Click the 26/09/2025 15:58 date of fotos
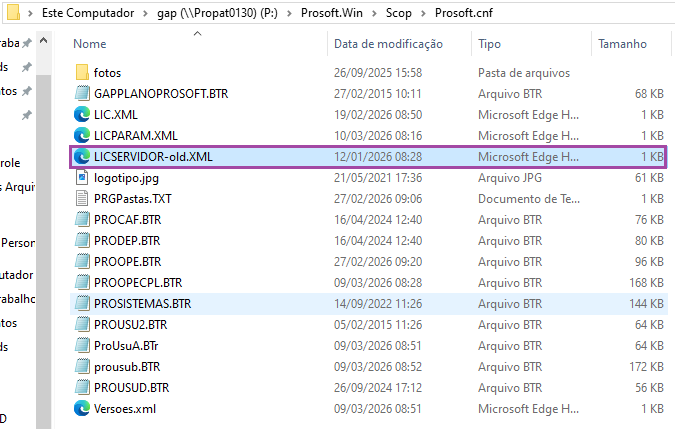This screenshot has height=429, width=675. (x=378, y=72)
